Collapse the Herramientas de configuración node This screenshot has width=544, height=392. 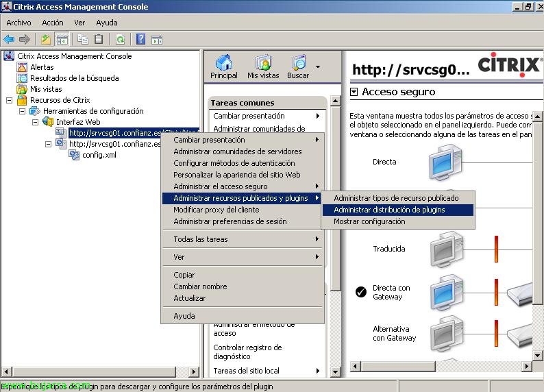tap(22, 111)
